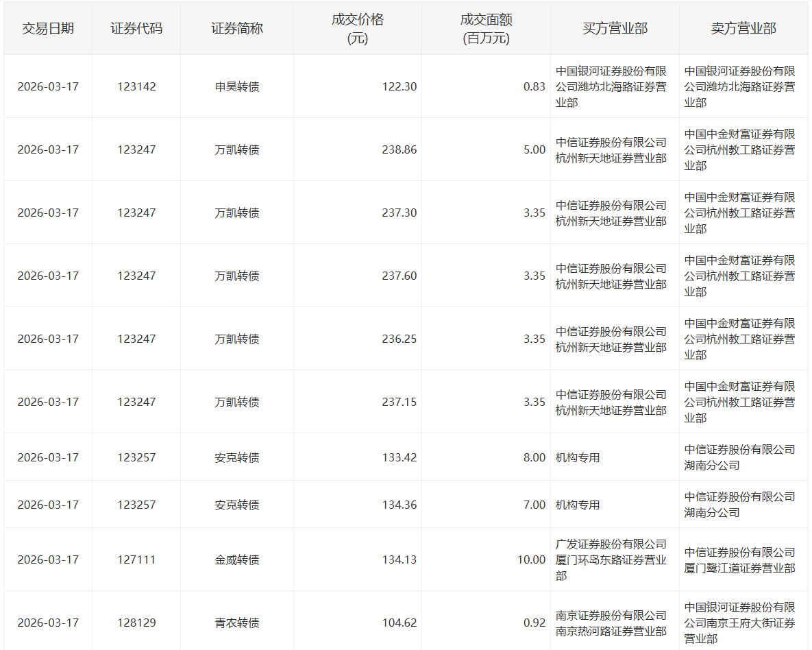
Task: Select security code 128129
Action: click(x=136, y=623)
